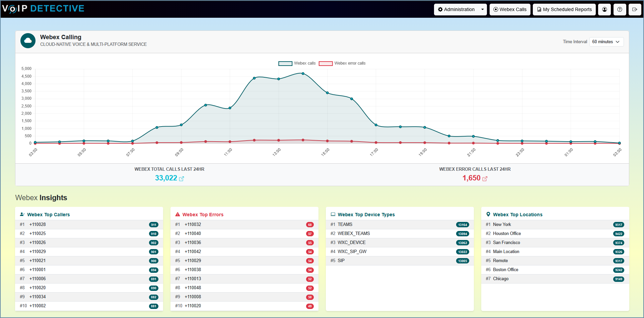Open Webex Calls page

pyautogui.click(x=510, y=9)
